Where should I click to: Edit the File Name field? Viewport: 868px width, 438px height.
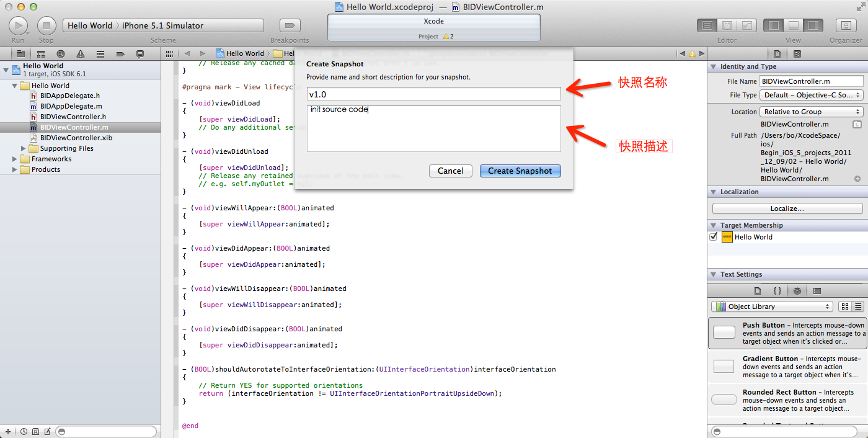point(812,81)
